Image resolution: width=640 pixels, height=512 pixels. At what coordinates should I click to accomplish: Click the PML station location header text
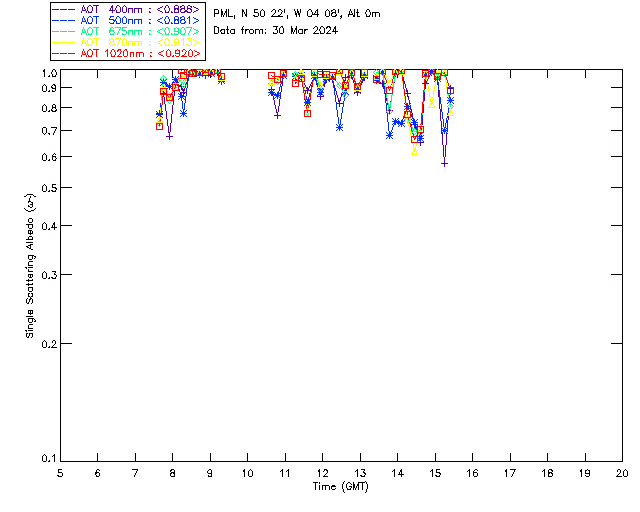click(x=297, y=14)
